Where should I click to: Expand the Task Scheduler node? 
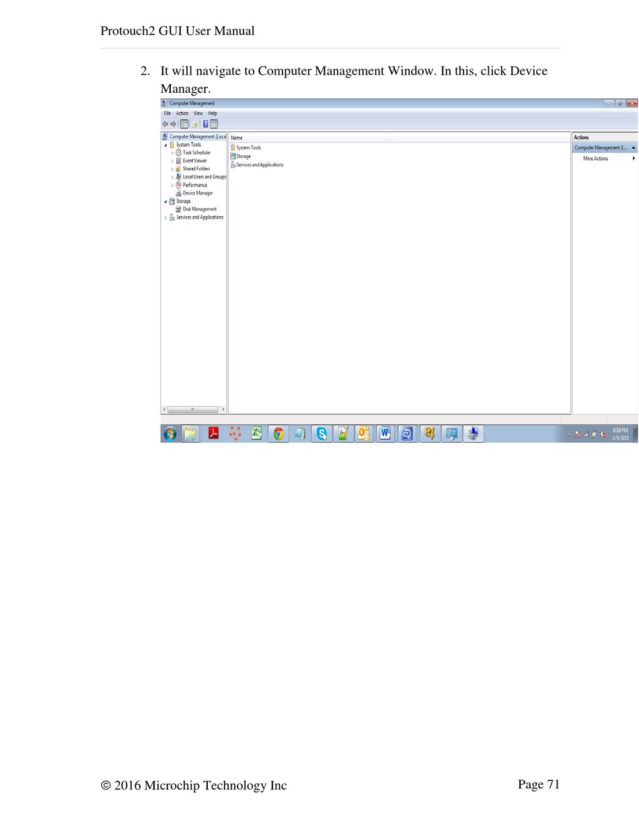tap(172, 153)
